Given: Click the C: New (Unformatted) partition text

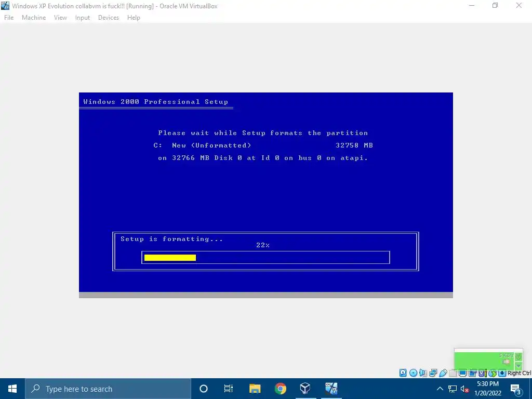Looking at the screenshot, I should point(202,145).
